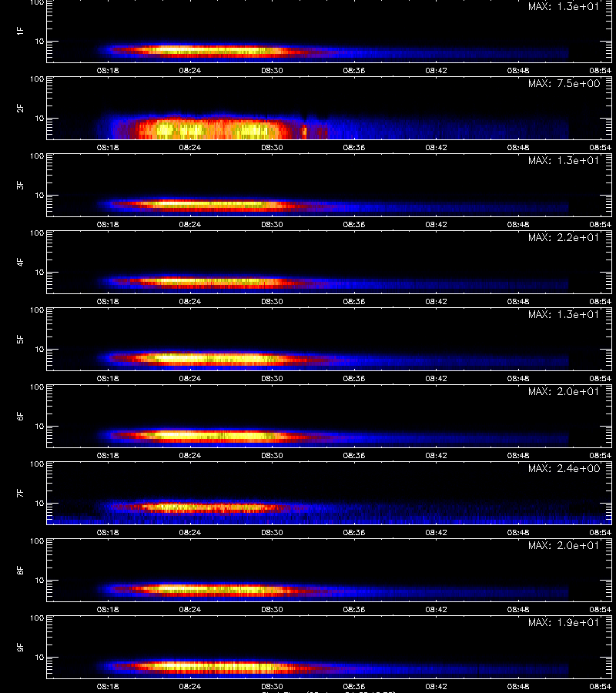616x693 pixels.
Task: Click the 08:42 tick label under panel 5F
Action: (436, 378)
